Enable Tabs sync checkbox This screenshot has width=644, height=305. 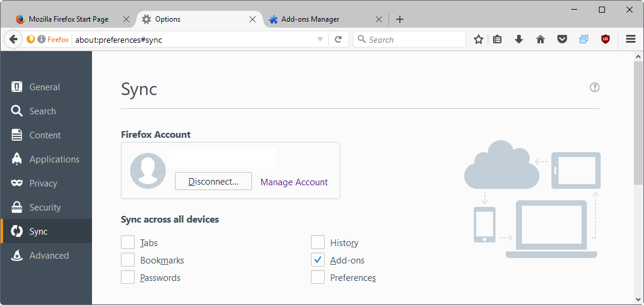[127, 242]
